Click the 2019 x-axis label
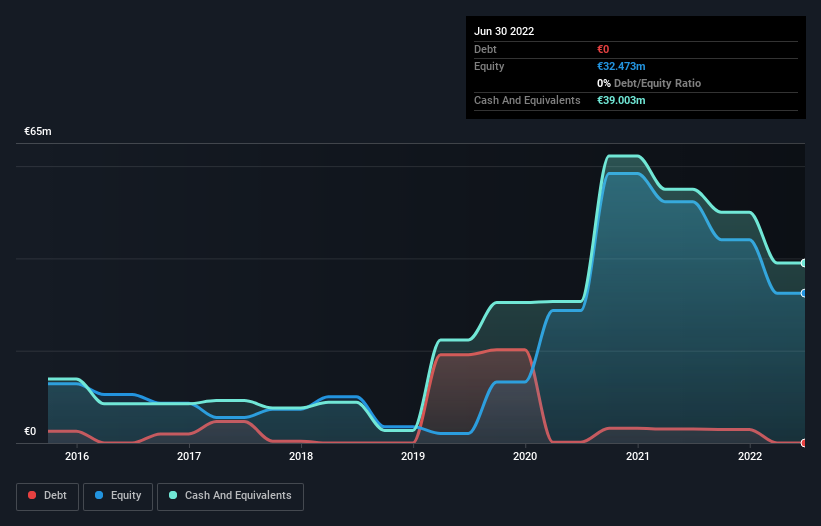 (413, 456)
